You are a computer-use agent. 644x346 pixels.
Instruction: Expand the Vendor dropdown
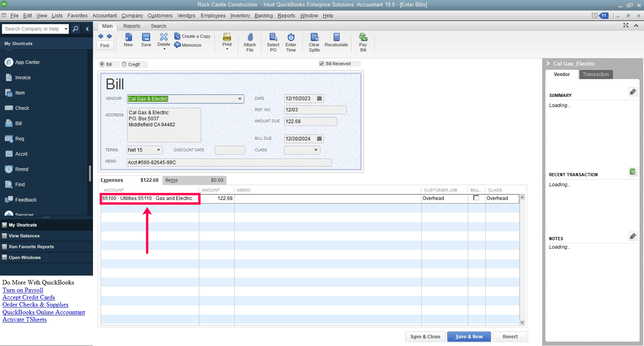tap(240, 99)
